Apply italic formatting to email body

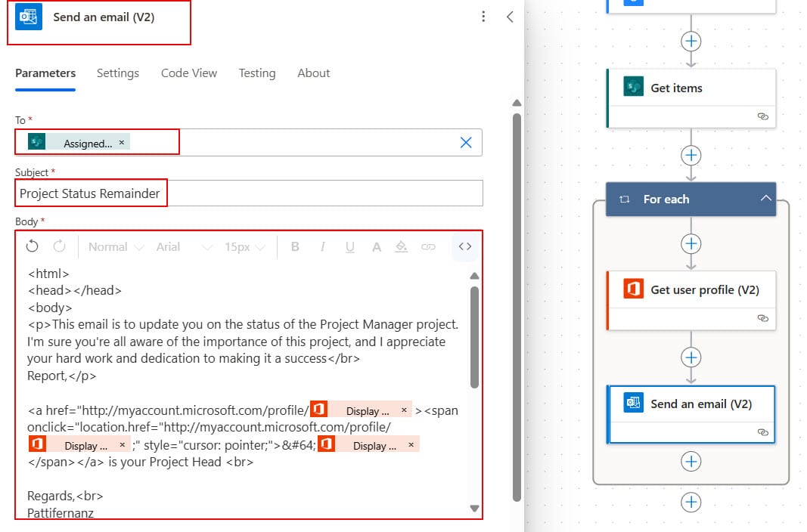click(322, 246)
